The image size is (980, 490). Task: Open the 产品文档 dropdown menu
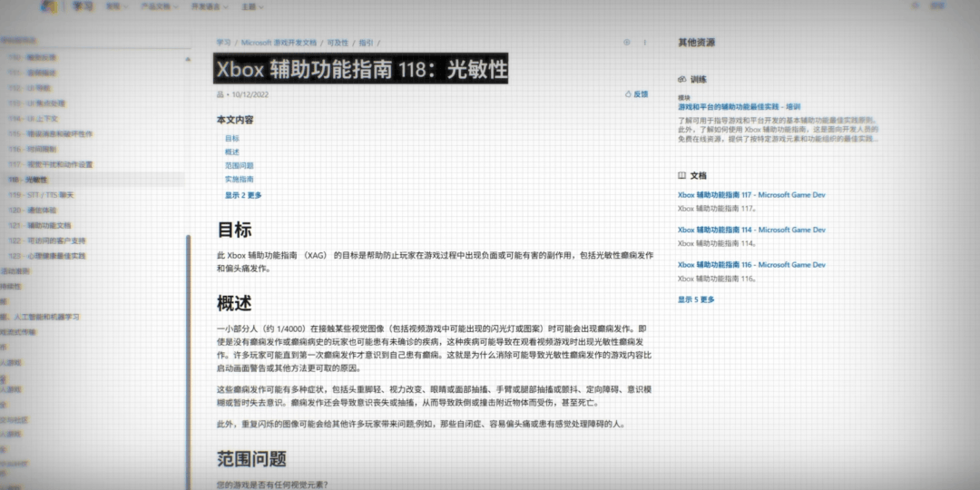(x=157, y=6)
